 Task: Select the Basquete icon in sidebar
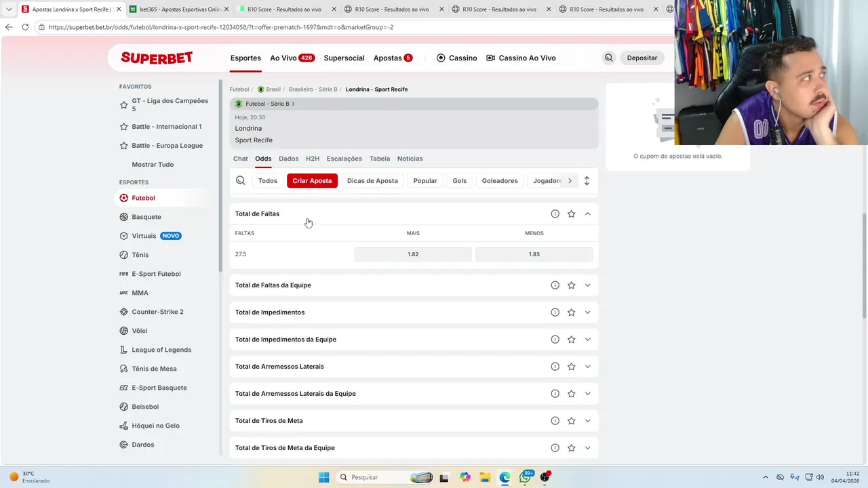tap(123, 217)
